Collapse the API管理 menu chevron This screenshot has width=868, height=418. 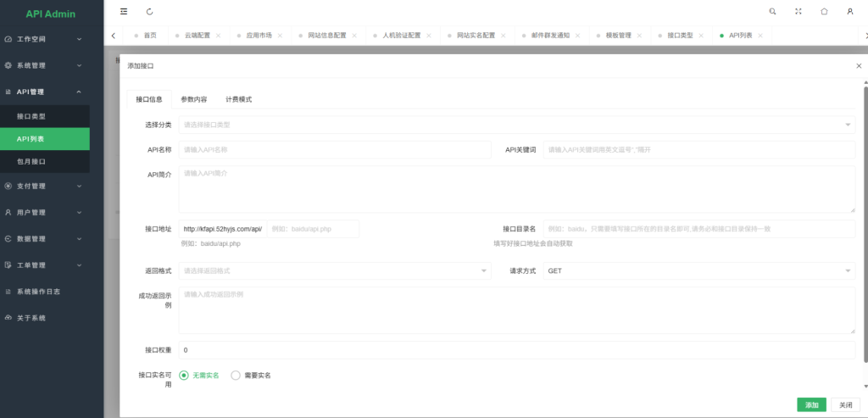tap(79, 92)
